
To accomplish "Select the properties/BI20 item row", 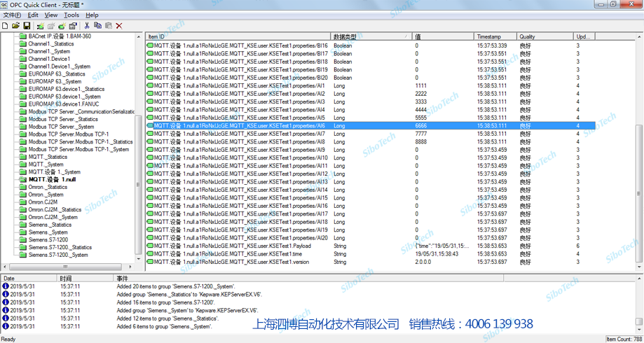I will pyautogui.click(x=371, y=78).
